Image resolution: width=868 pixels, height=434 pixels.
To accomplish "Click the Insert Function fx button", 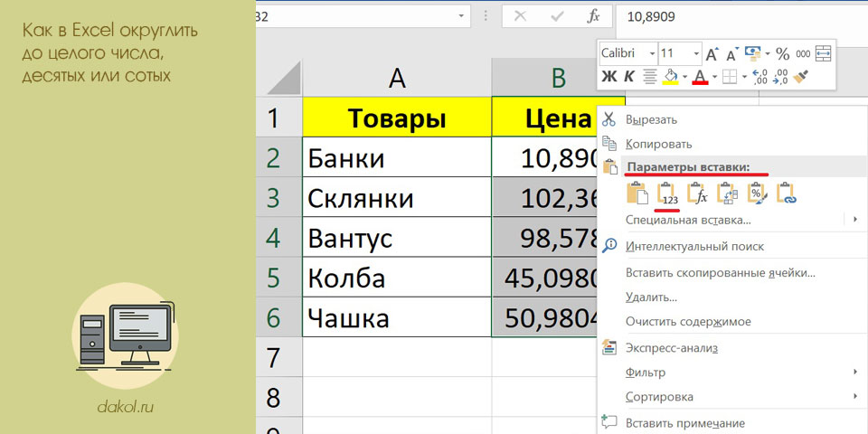I will pos(593,16).
